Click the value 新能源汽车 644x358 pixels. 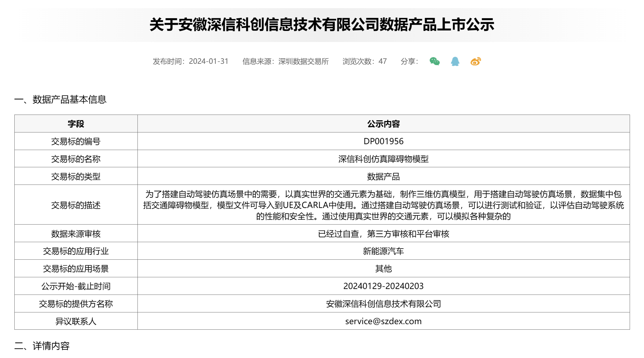(x=383, y=251)
